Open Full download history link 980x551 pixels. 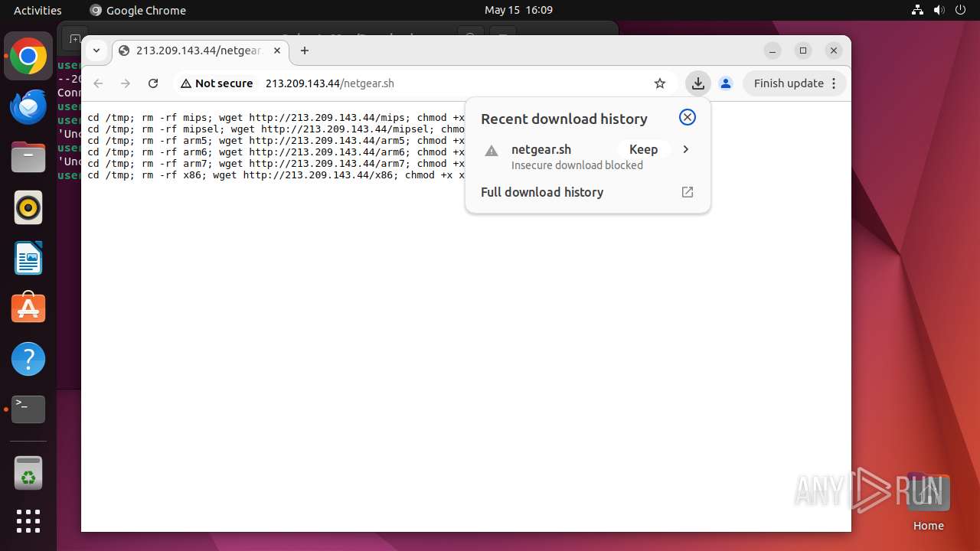tap(542, 192)
